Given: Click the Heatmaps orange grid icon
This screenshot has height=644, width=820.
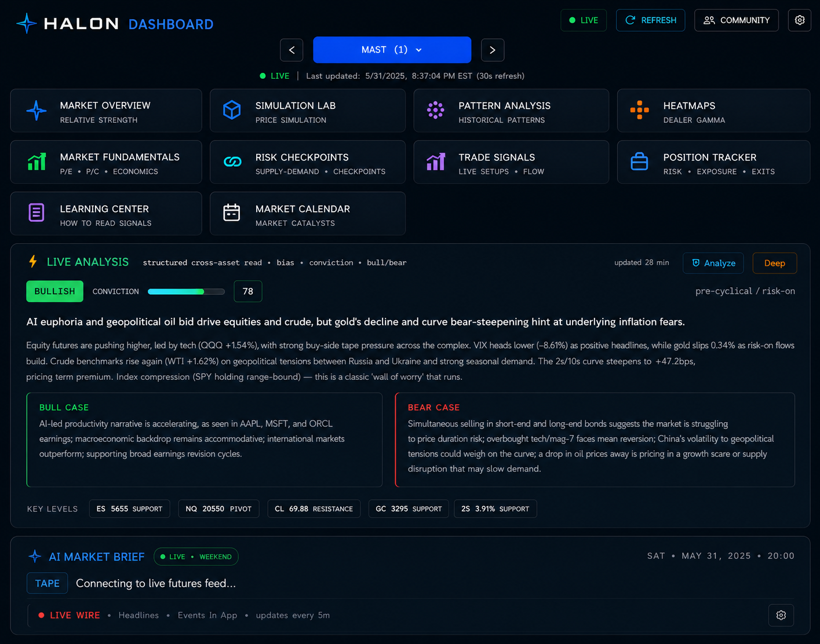Looking at the screenshot, I should click(639, 110).
